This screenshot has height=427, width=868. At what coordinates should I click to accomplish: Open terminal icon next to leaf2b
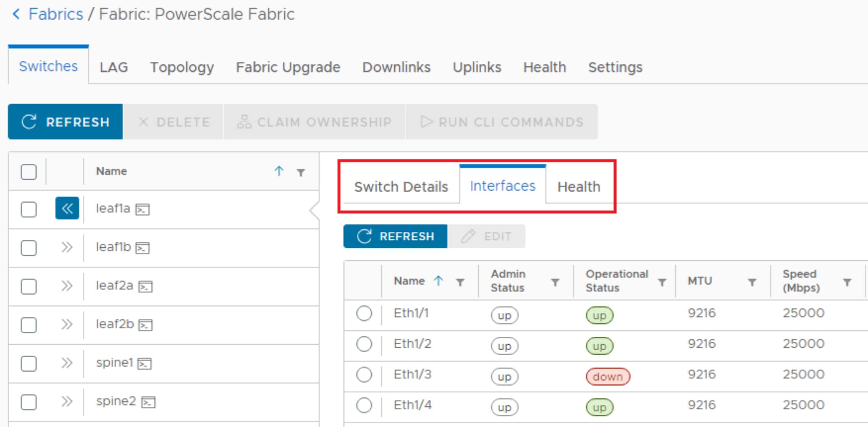[x=146, y=325]
